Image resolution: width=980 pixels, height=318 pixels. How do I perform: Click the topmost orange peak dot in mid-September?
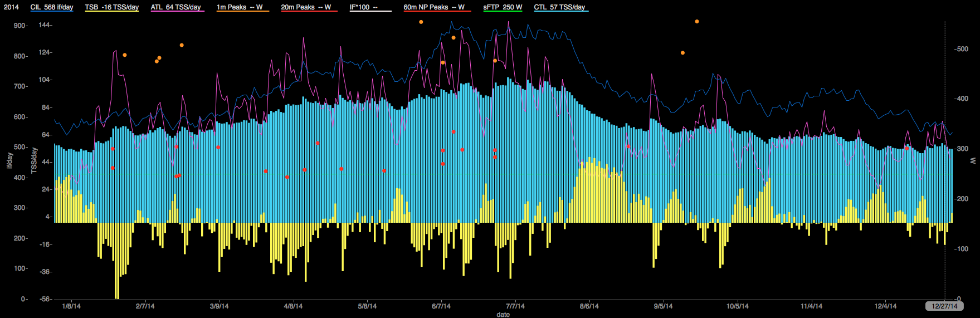(x=697, y=22)
